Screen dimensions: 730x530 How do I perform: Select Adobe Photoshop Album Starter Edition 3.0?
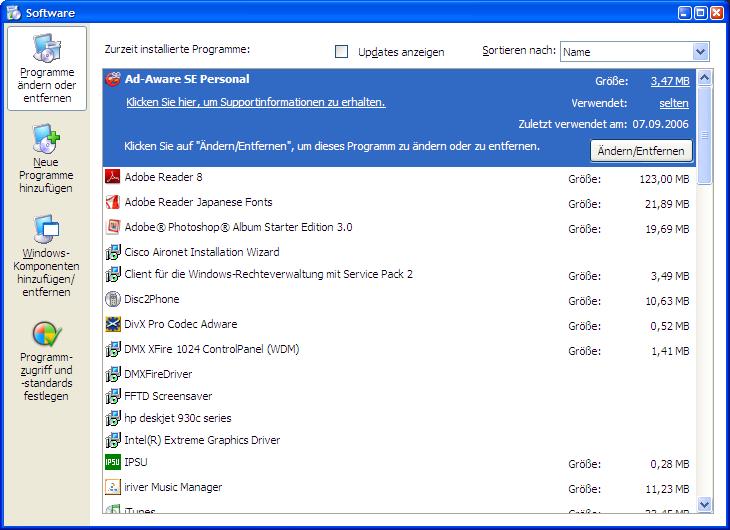[x=238, y=227]
